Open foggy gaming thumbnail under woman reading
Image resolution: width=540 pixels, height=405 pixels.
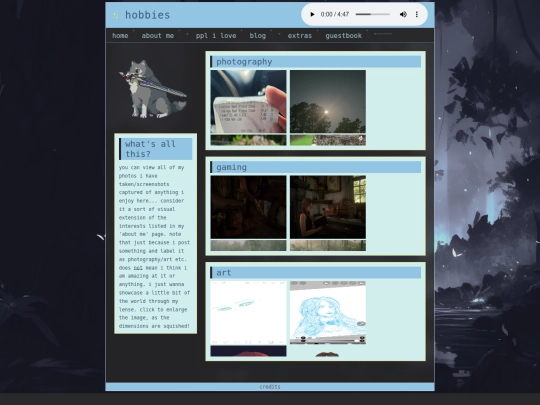click(x=328, y=246)
